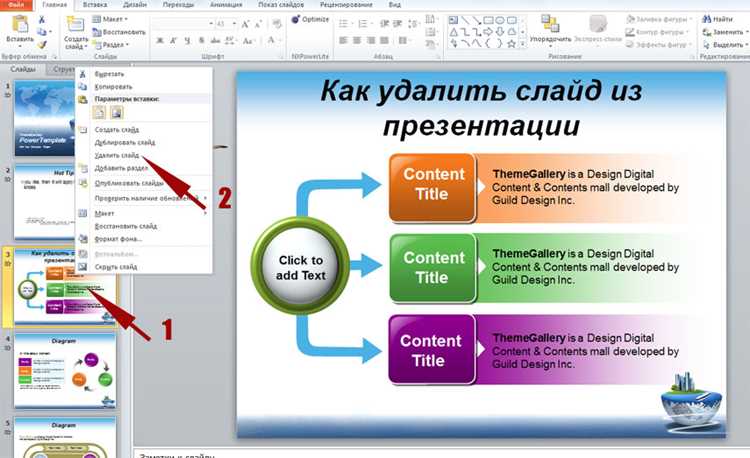This screenshot has height=458, width=750.
Task: Open Заливка фигуры fill dropdown
Action: click(x=659, y=19)
